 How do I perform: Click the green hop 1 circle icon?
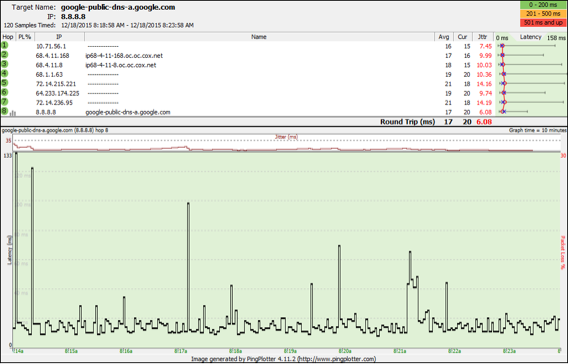click(4, 45)
